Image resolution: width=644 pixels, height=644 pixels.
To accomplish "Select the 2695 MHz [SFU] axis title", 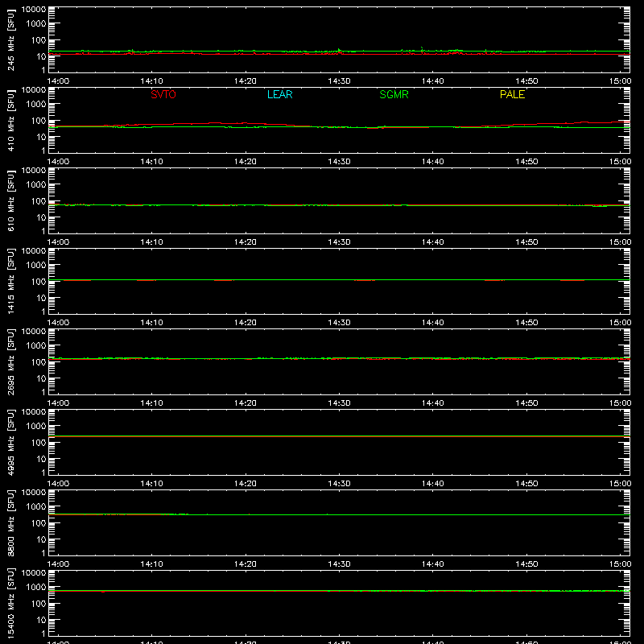I will pos(11,361).
